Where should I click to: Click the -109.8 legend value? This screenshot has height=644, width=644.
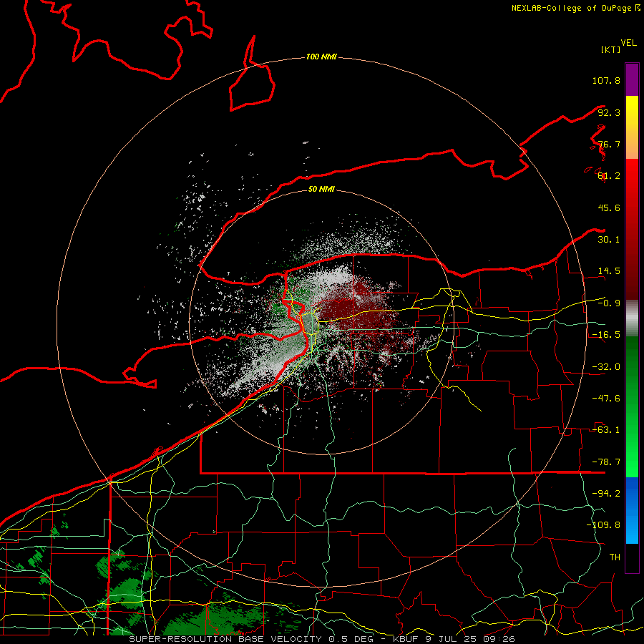pyautogui.click(x=603, y=525)
